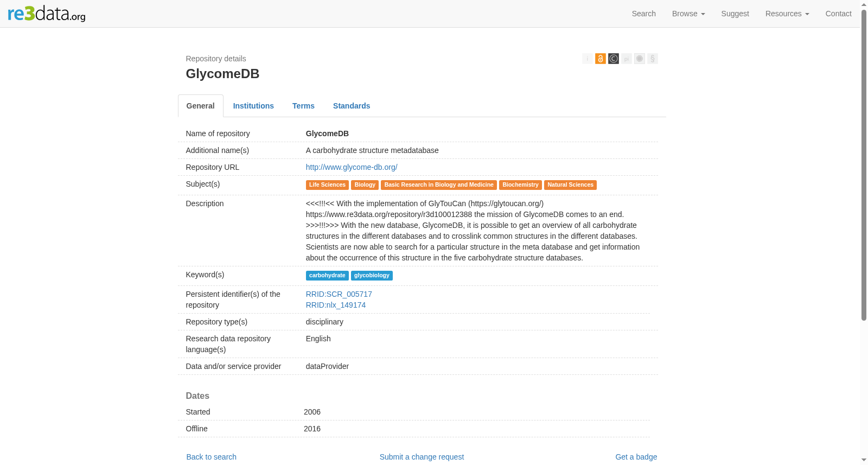The image size is (868, 465).
Task: Click the carbohydrate keyword tag
Action: [x=327, y=276]
